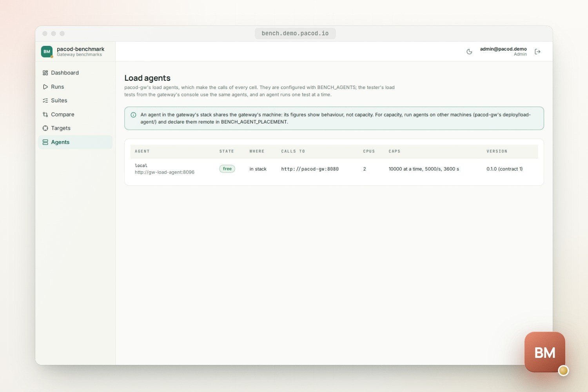Click the AGENT column header
Viewport: 588px width, 392px height.
[x=142, y=151]
